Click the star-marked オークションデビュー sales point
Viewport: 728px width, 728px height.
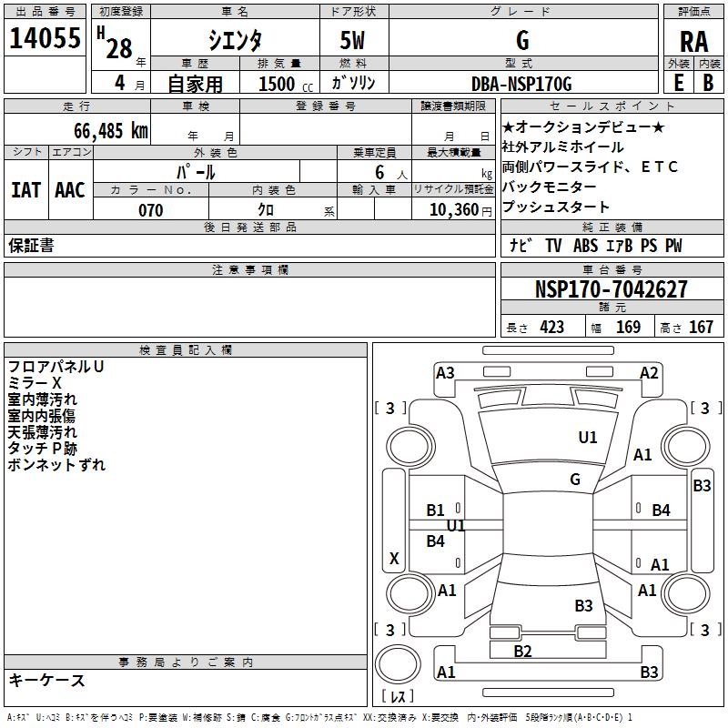pyautogui.click(x=583, y=126)
